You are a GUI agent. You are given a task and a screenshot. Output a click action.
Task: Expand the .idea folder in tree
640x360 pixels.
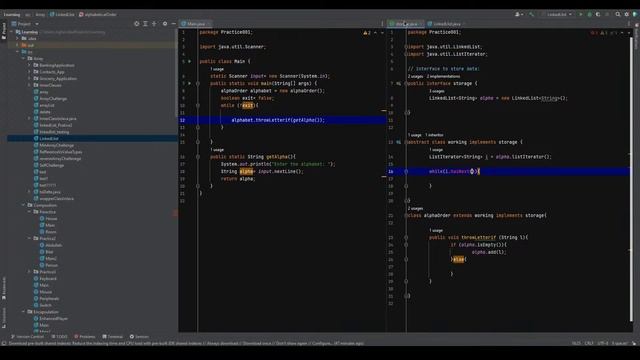[18, 38]
